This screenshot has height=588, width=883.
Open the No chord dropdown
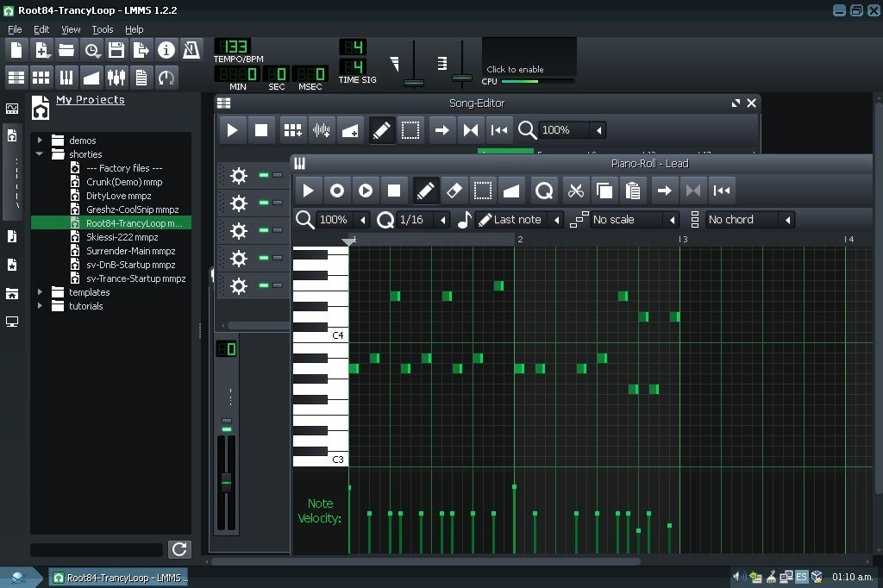coord(749,220)
